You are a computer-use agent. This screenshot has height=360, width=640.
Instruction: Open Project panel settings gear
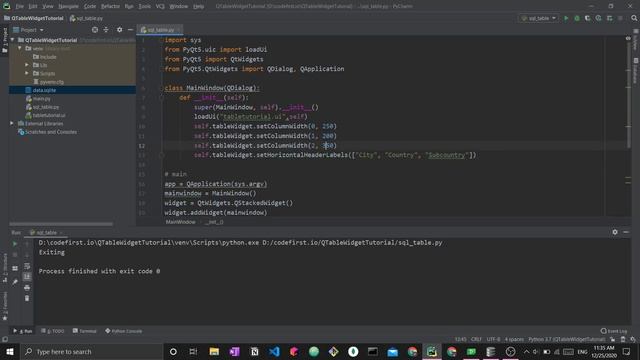click(119, 30)
